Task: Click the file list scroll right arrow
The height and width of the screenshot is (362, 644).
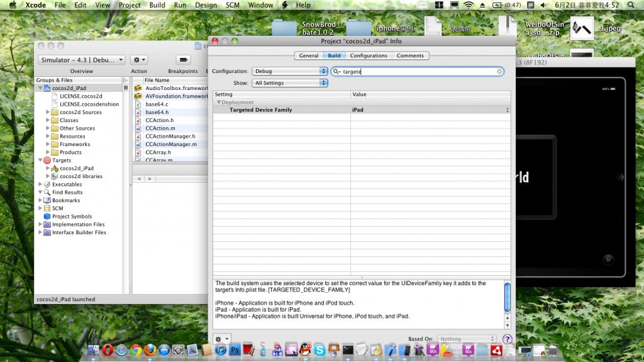Action: [150, 179]
